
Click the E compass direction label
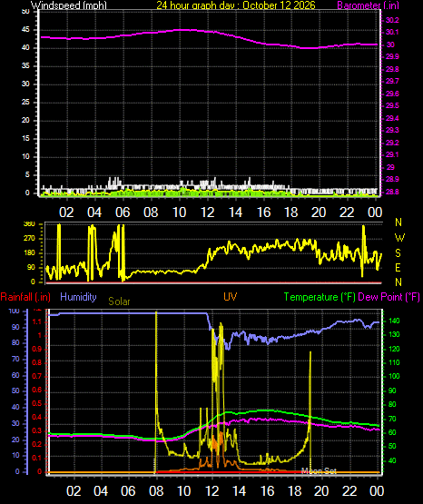(398, 268)
